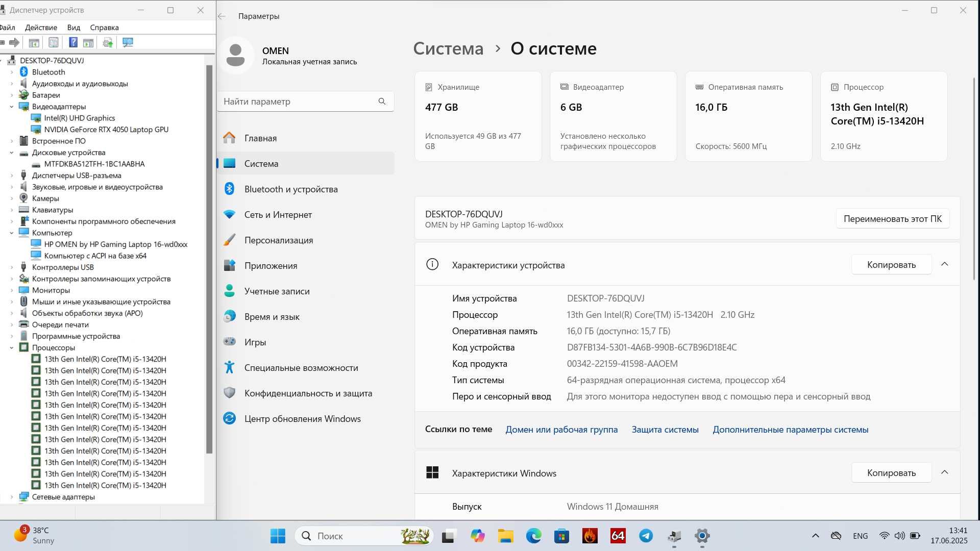
Task: Open Microsoft Store from the taskbar
Action: tap(561, 536)
